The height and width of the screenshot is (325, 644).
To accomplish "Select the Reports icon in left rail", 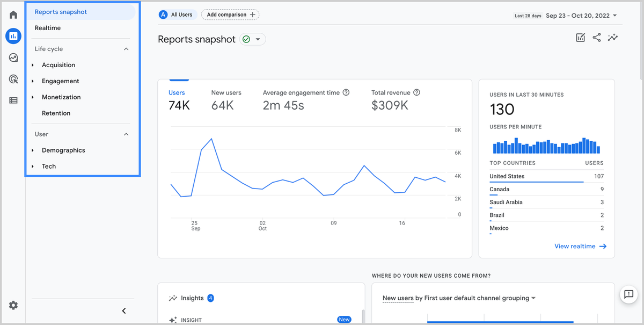I will pyautogui.click(x=13, y=36).
